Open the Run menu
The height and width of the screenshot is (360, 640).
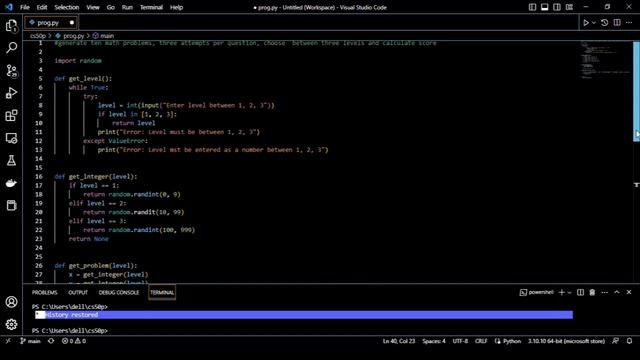click(x=127, y=7)
